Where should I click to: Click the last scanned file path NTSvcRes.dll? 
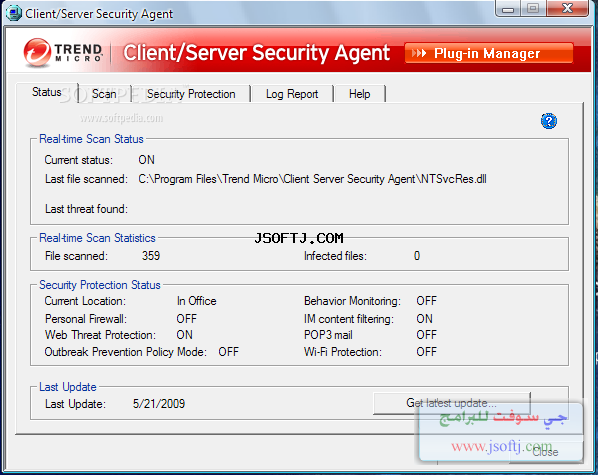pos(312,179)
